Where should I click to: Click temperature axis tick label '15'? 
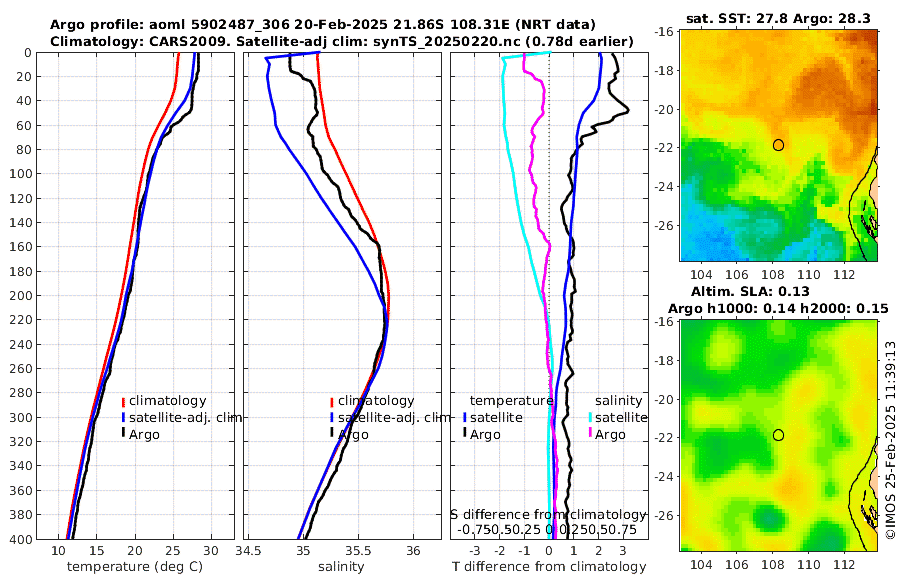96,551
